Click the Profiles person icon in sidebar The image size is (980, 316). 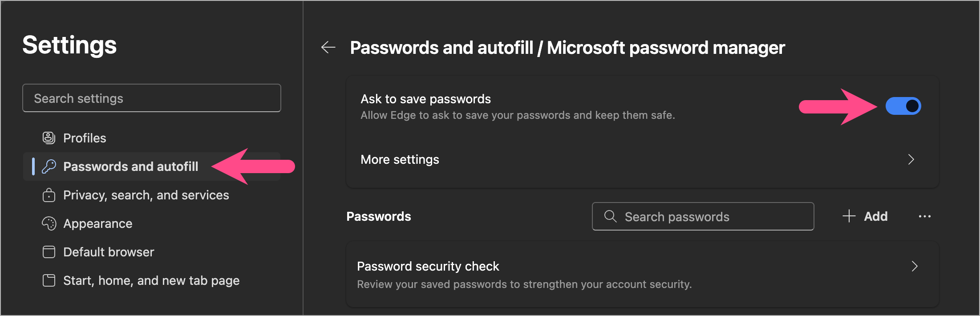tap(49, 138)
